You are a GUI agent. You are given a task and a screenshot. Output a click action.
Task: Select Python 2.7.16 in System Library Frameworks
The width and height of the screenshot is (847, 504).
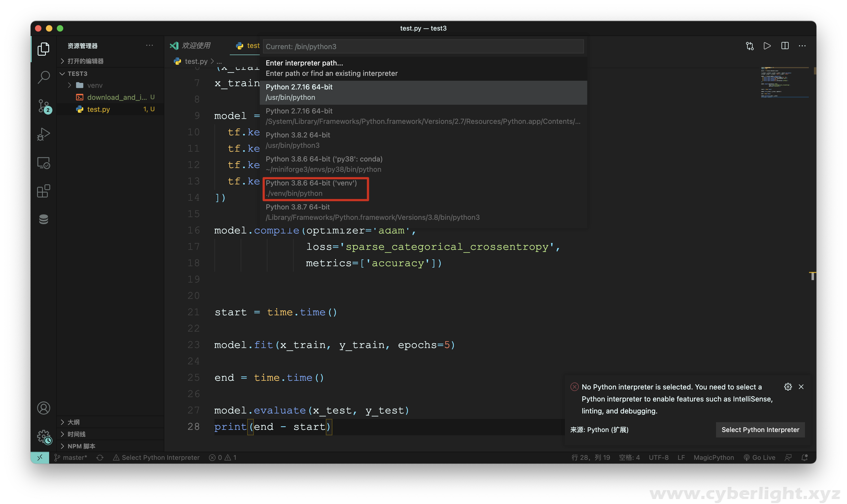pyautogui.click(x=423, y=116)
